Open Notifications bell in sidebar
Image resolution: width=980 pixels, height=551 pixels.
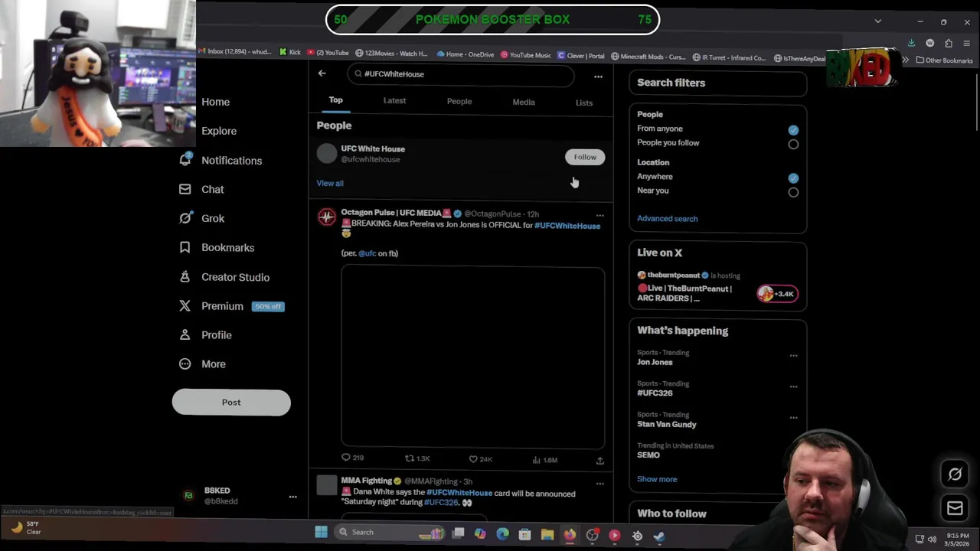pyautogui.click(x=185, y=160)
